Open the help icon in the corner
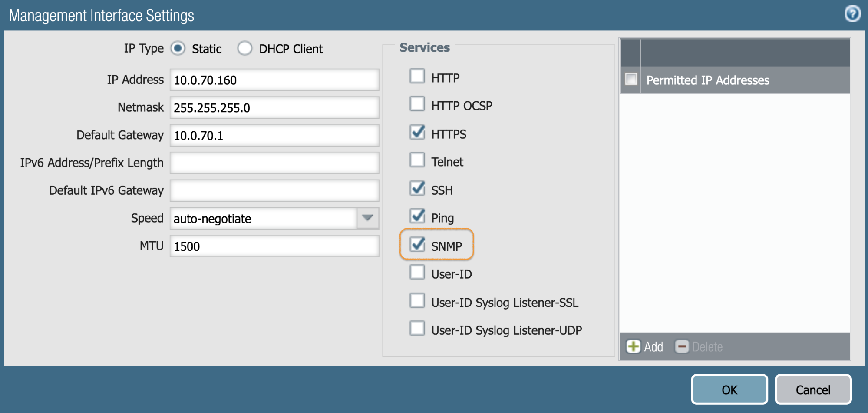The image size is (868, 413). tap(852, 13)
